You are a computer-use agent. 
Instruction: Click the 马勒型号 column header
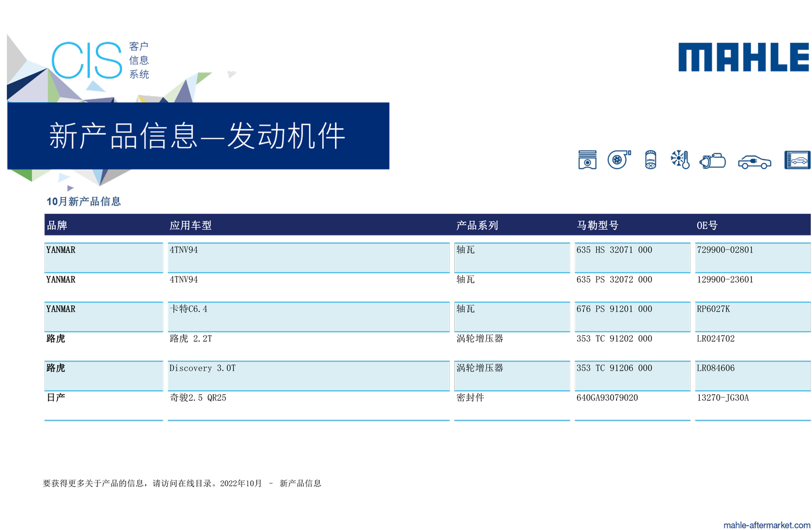tap(598, 225)
